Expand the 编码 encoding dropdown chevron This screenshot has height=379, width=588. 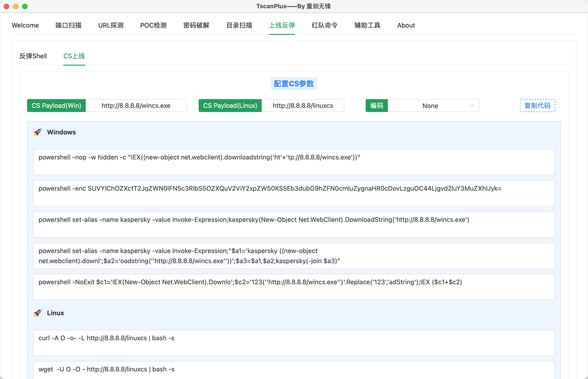471,106
